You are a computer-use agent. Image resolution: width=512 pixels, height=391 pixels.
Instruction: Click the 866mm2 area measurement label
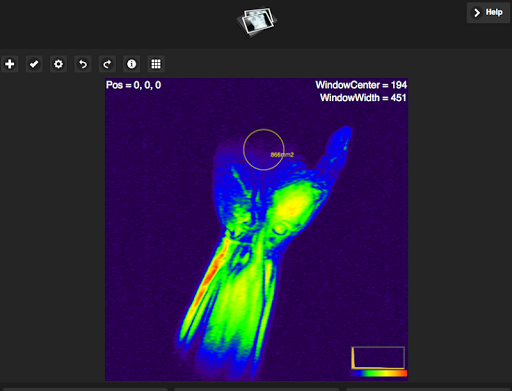tap(282, 155)
